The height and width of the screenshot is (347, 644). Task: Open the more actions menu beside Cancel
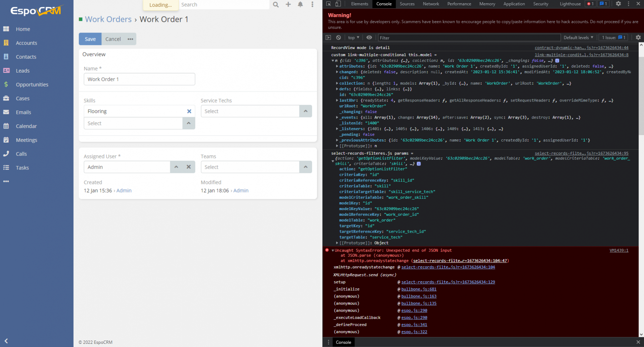pos(130,39)
